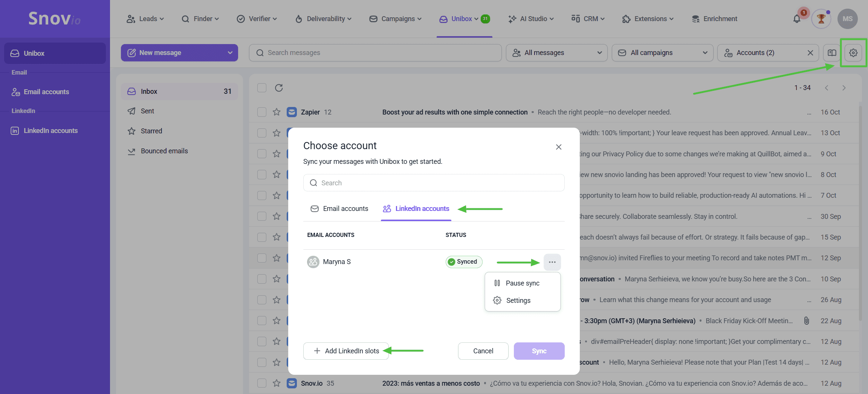
Task: Star the Zapier email
Action: click(x=277, y=112)
